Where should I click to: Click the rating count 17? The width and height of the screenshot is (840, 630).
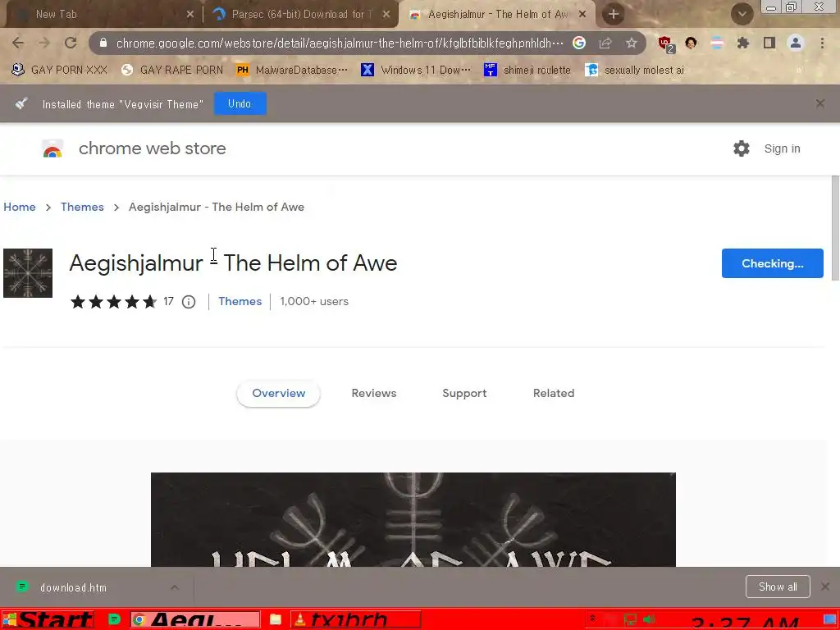[x=168, y=301]
